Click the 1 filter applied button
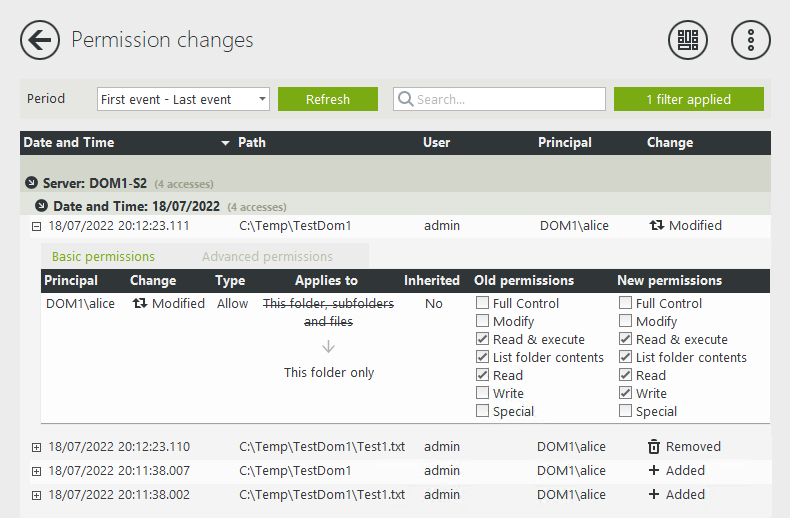This screenshot has height=518, width=790. coord(688,99)
